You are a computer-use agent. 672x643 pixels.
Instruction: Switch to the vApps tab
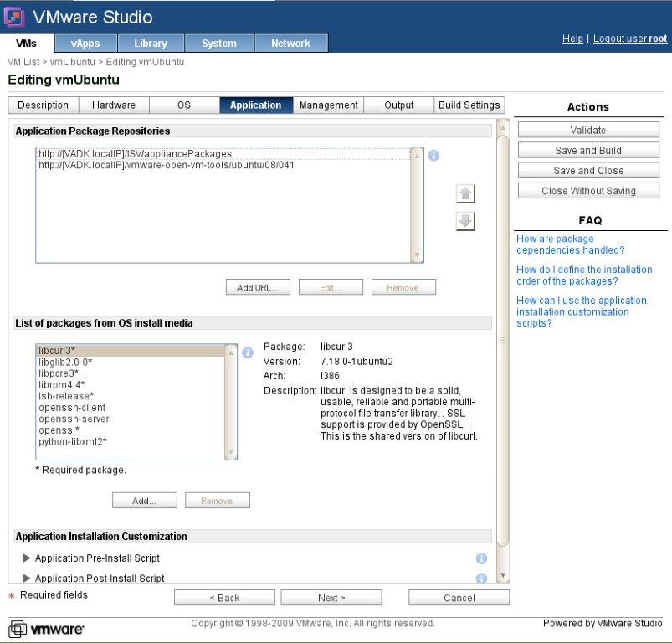85,44
